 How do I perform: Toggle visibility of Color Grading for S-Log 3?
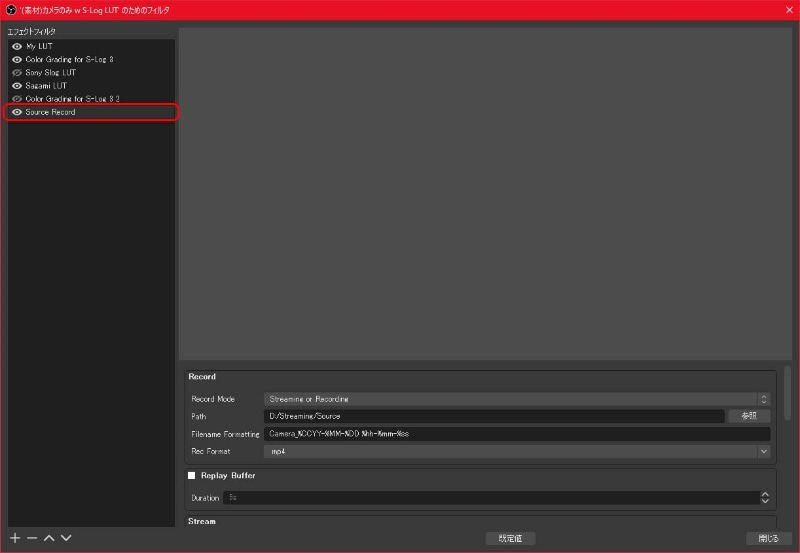(x=17, y=60)
